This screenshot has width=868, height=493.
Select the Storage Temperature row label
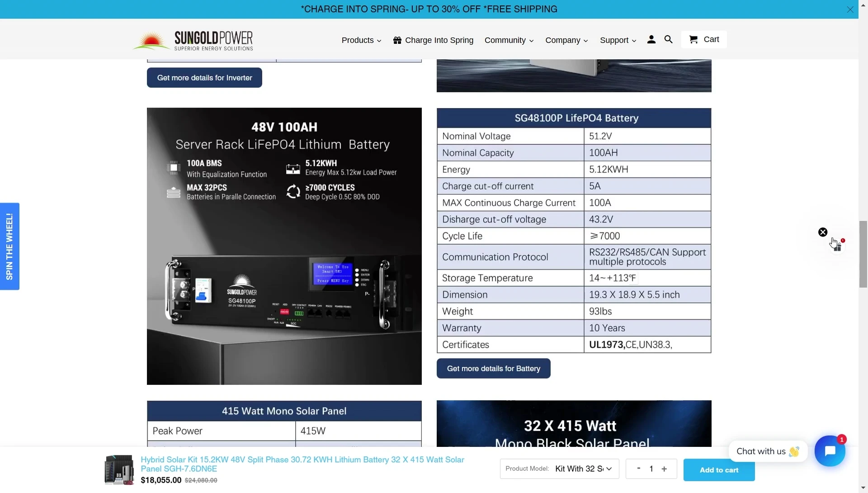click(487, 278)
